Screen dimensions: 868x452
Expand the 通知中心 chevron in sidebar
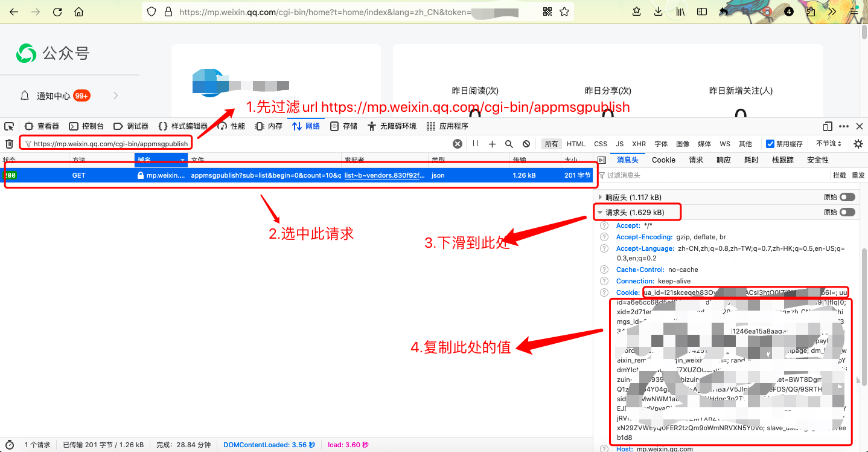pyautogui.click(x=115, y=95)
